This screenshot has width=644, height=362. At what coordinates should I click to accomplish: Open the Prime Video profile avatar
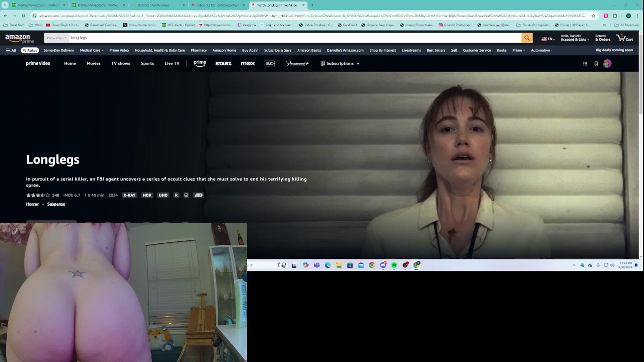coord(607,64)
